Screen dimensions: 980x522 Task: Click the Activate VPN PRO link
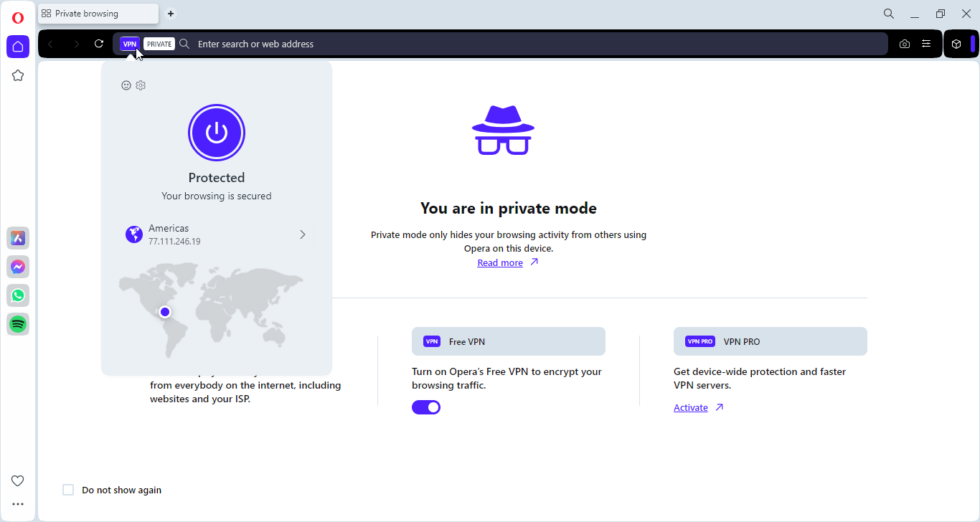[690, 408]
